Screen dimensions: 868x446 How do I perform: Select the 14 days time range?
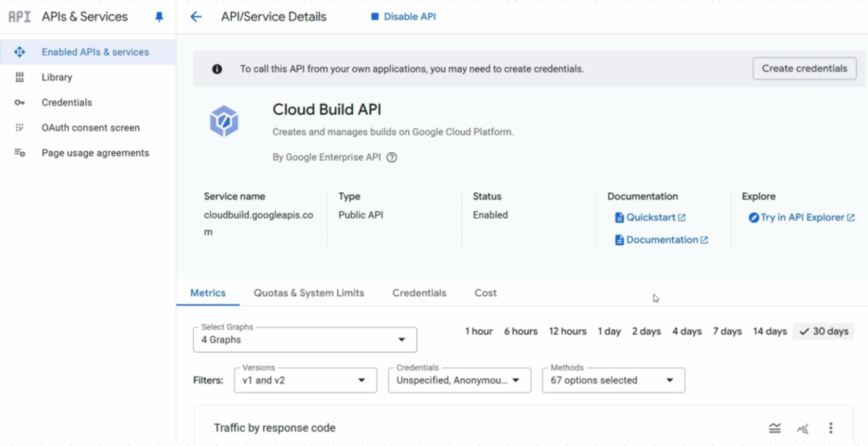pos(770,331)
